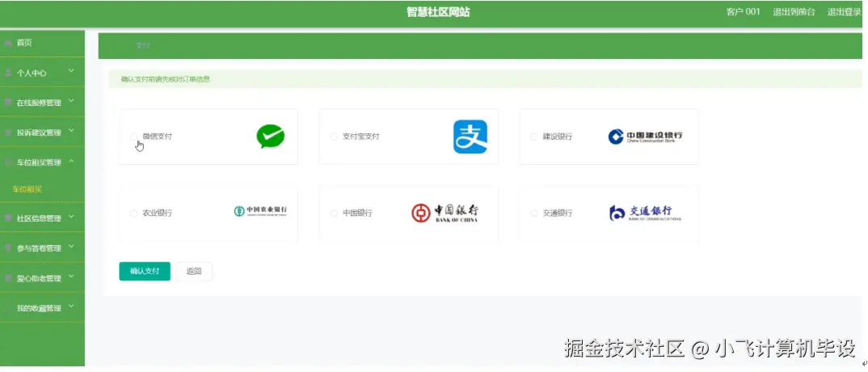Click the icon beside 在线报修管理
868x372 pixels.
pos(8,103)
